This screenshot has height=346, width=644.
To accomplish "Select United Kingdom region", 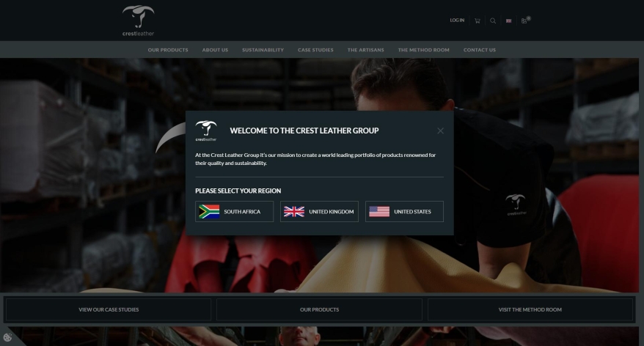I will (319, 211).
